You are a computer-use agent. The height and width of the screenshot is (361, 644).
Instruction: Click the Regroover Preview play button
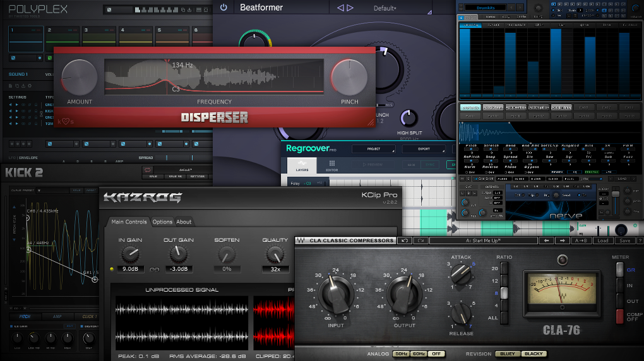click(373, 165)
